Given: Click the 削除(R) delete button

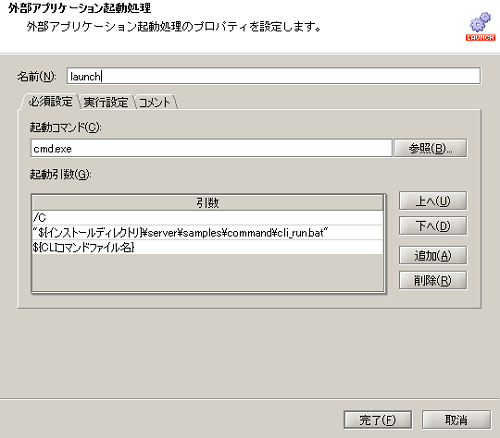Looking at the screenshot, I should click(433, 280).
